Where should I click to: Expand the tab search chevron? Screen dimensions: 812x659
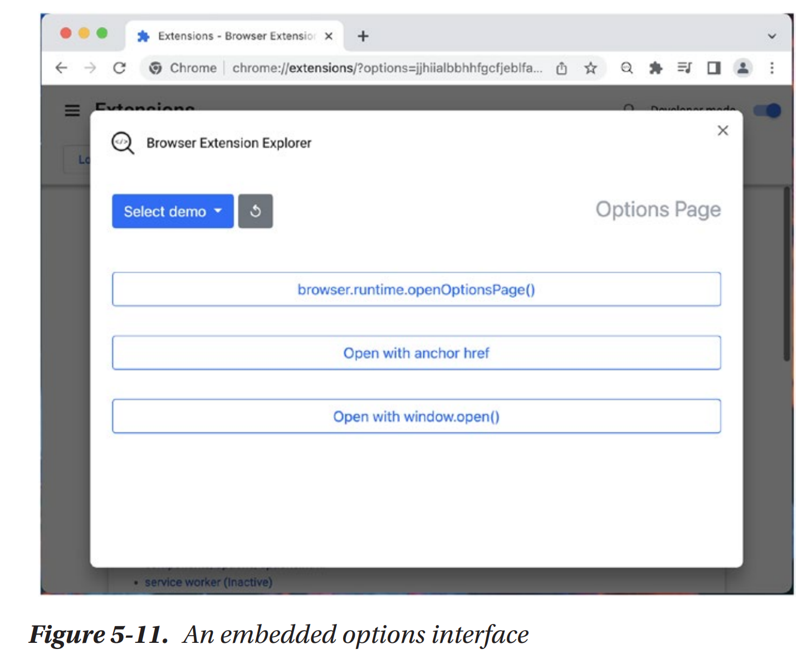pos(772,36)
